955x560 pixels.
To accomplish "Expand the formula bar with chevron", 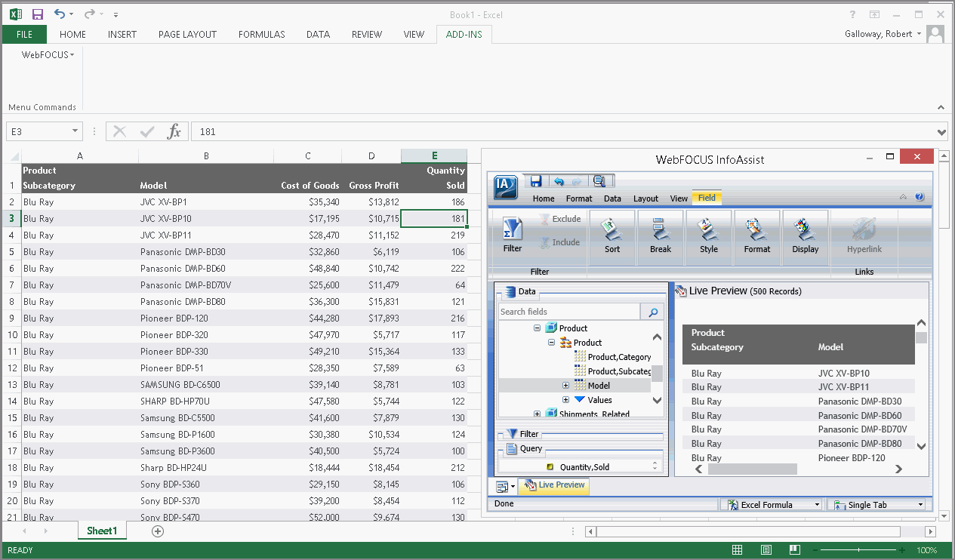I will (x=941, y=132).
